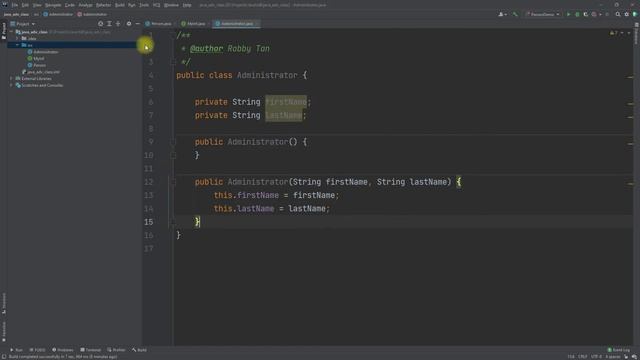Viewport: 640px width, 360px height.
Task: Open the Problems tool window
Action: pyautogui.click(x=62, y=350)
